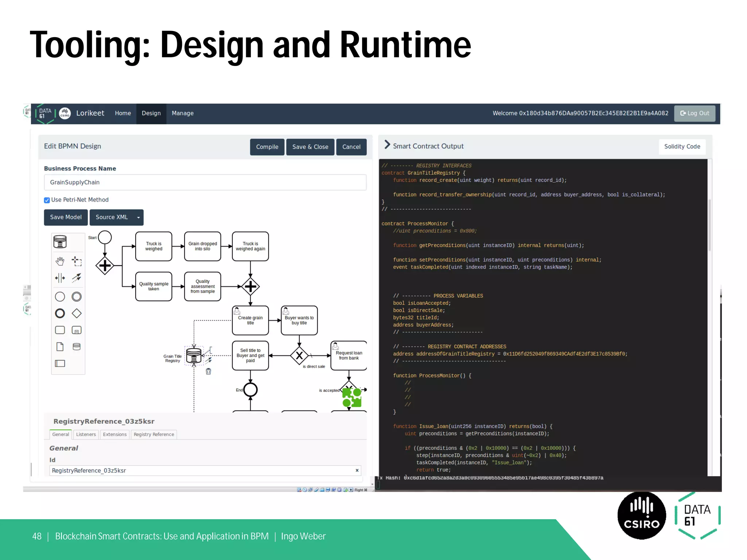
Task: Activate the space create/remove tool
Action: [60, 278]
